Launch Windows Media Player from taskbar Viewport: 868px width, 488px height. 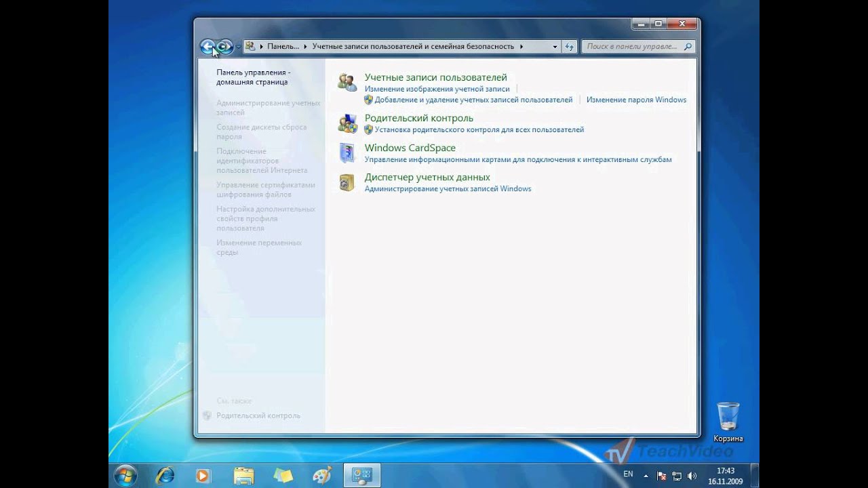pyautogui.click(x=203, y=475)
